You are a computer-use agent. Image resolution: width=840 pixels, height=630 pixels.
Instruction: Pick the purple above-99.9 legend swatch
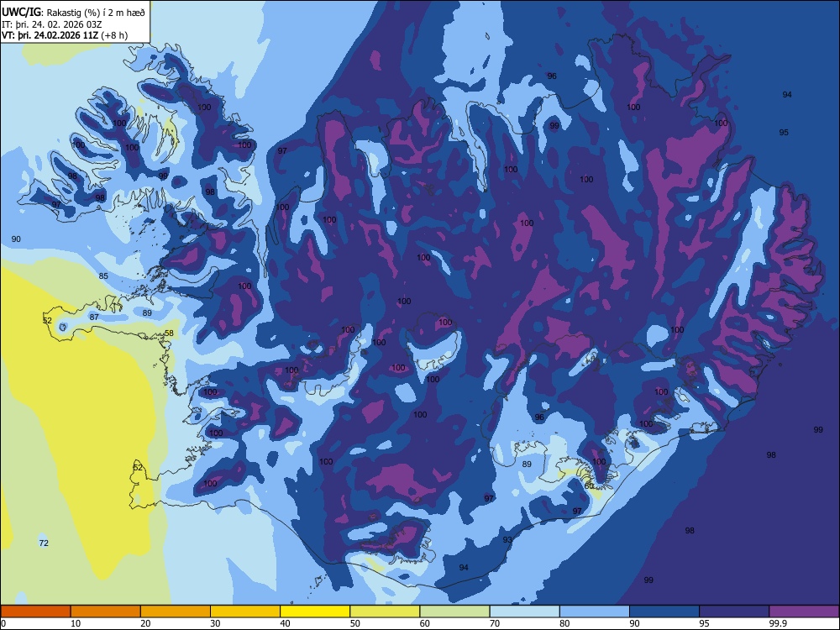[x=804, y=612]
